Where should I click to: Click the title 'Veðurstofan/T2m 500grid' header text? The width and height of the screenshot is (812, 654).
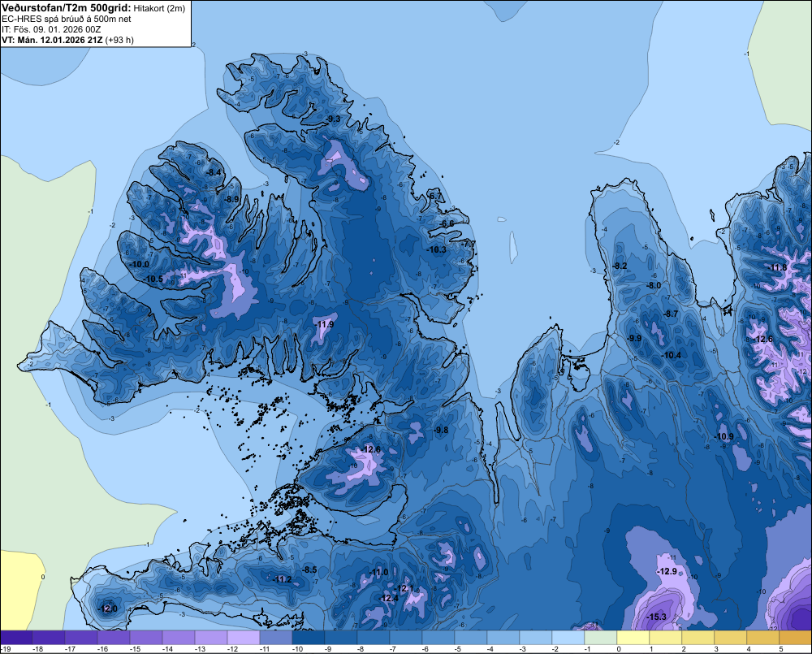(x=66, y=7)
